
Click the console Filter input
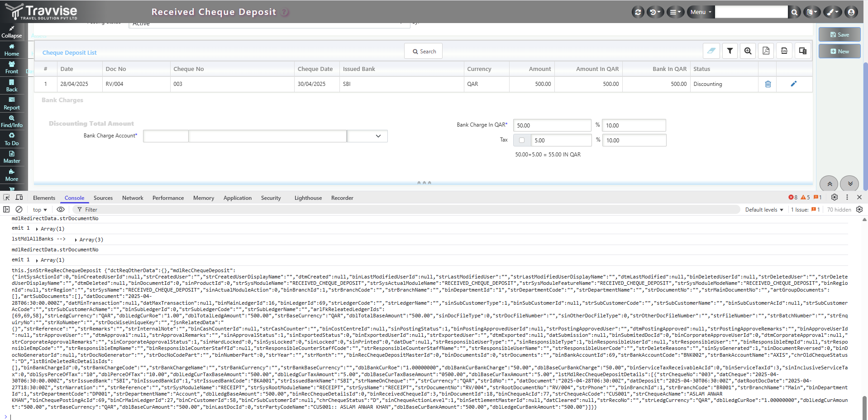407,210
